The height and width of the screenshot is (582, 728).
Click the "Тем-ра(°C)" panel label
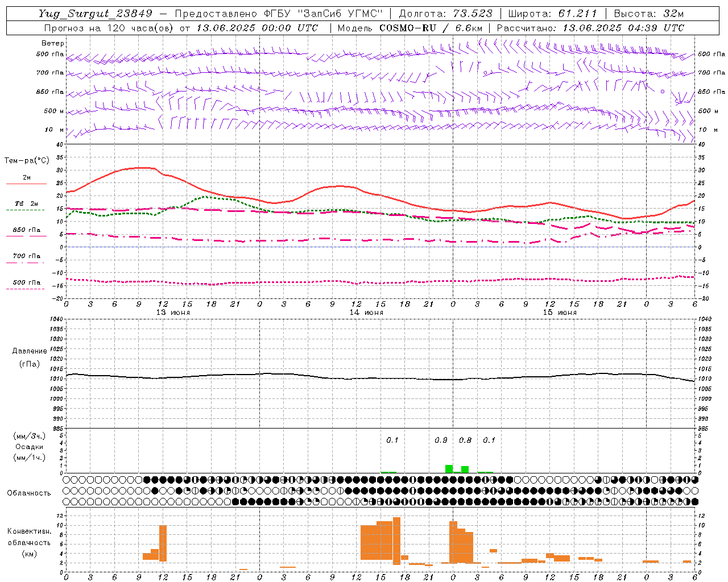pos(27,161)
